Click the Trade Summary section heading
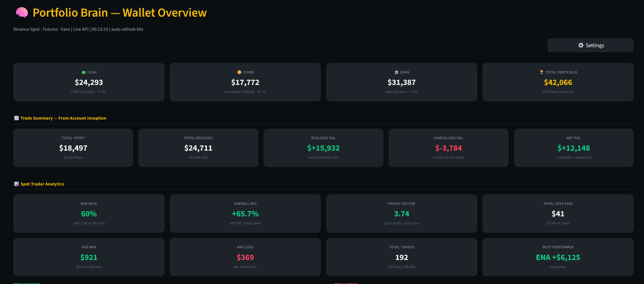The image size is (644, 284). click(63, 118)
